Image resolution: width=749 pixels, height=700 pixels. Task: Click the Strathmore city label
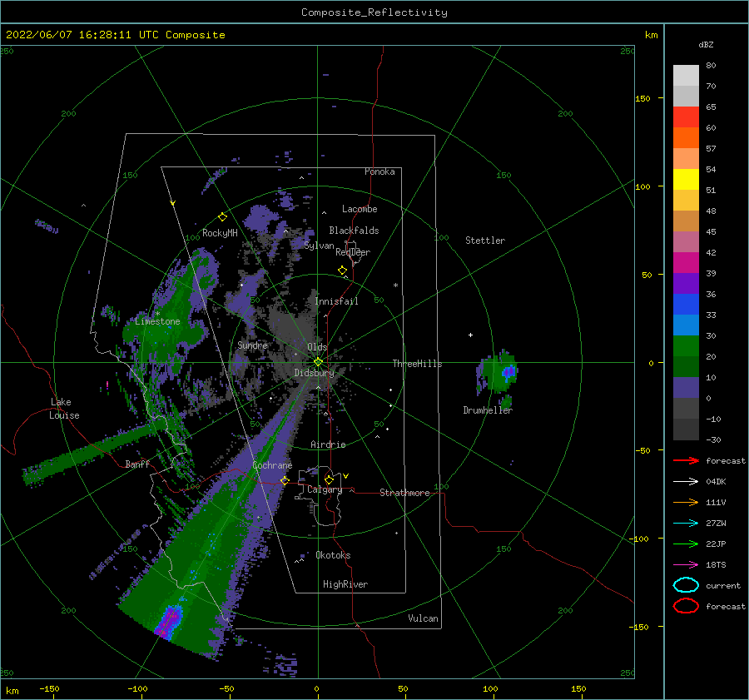click(x=404, y=493)
